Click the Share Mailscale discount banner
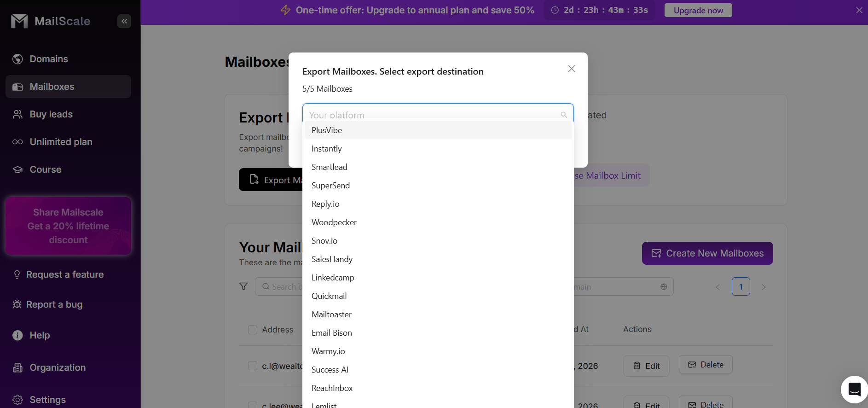 point(68,226)
